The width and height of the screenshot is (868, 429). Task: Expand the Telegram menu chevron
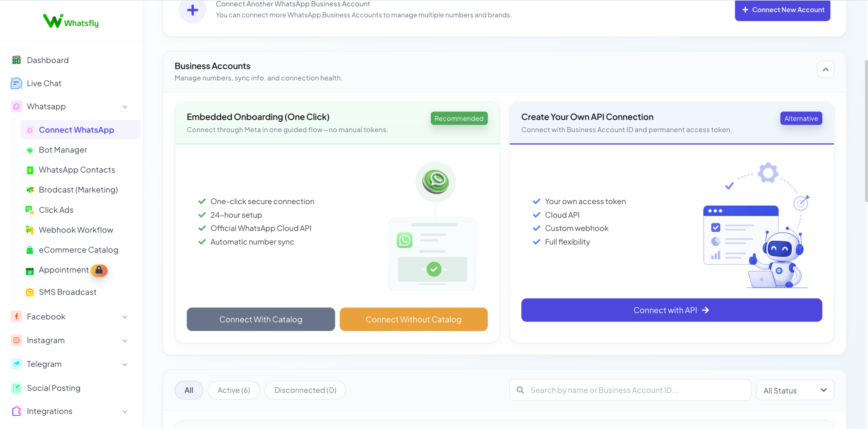coord(125,365)
